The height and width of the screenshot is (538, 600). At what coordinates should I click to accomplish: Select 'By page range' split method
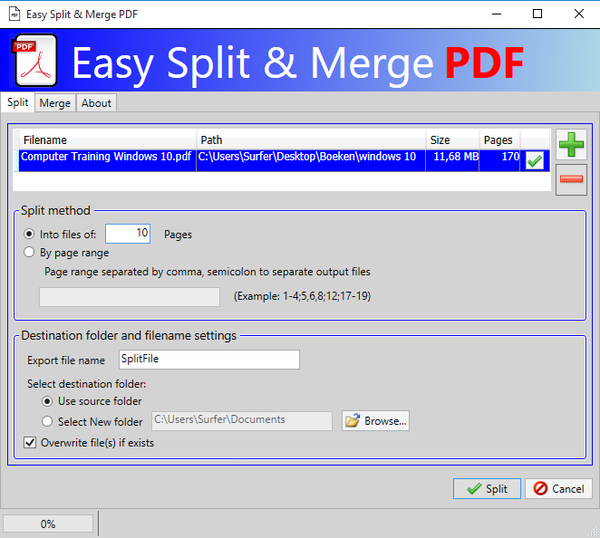30,253
